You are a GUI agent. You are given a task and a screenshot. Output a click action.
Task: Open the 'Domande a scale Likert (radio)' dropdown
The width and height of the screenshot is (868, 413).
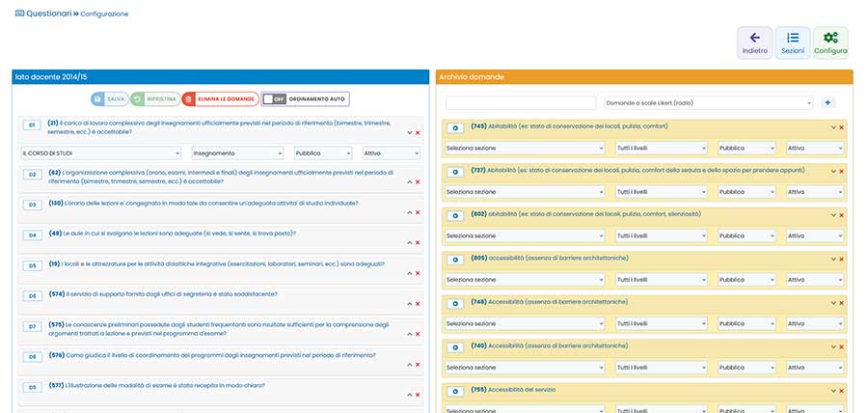pos(708,103)
